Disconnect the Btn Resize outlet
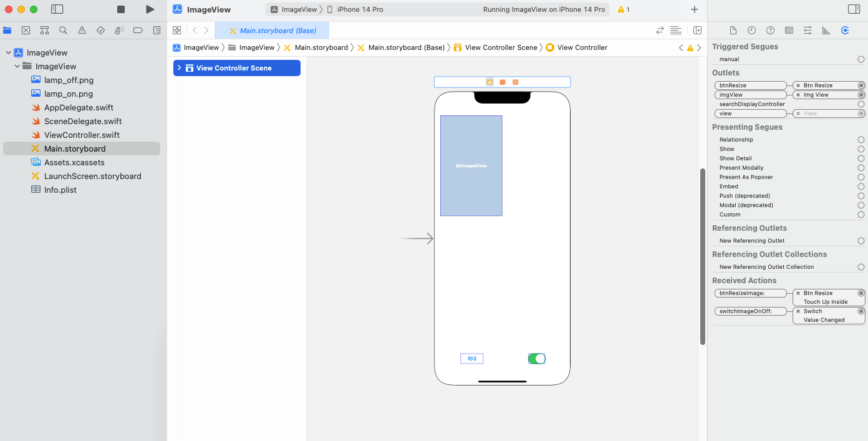 [x=798, y=85]
